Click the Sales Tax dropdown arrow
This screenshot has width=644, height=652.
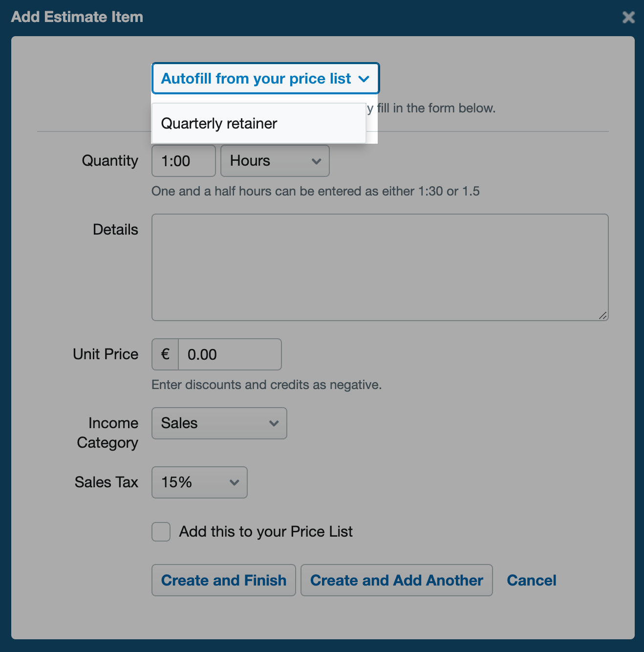(x=235, y=483)
